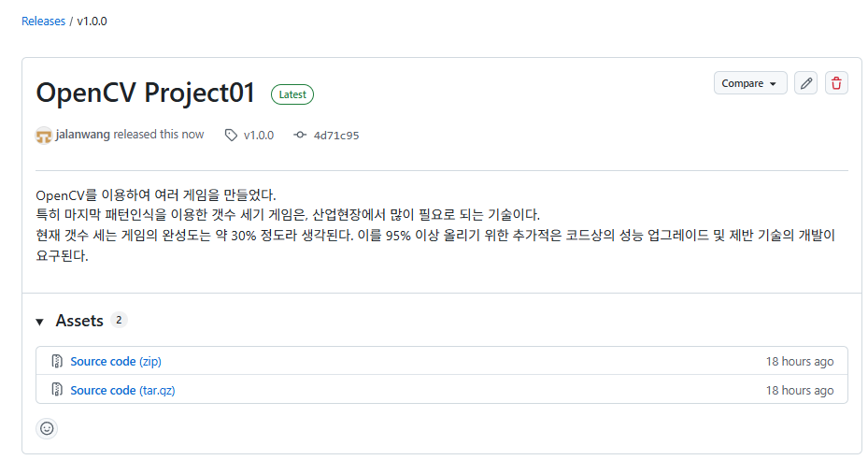Viewport: 868px width, 460px height.
Task: Click the tar.gz file icon
Action: coord(57,390)
